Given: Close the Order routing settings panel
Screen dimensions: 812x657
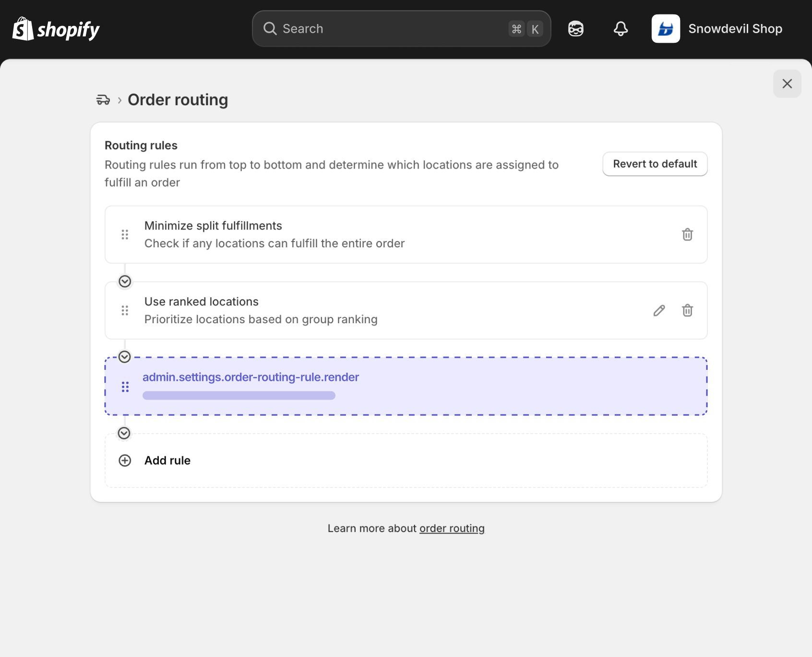Looking at the screenshot, I should [x=787, y=84].
